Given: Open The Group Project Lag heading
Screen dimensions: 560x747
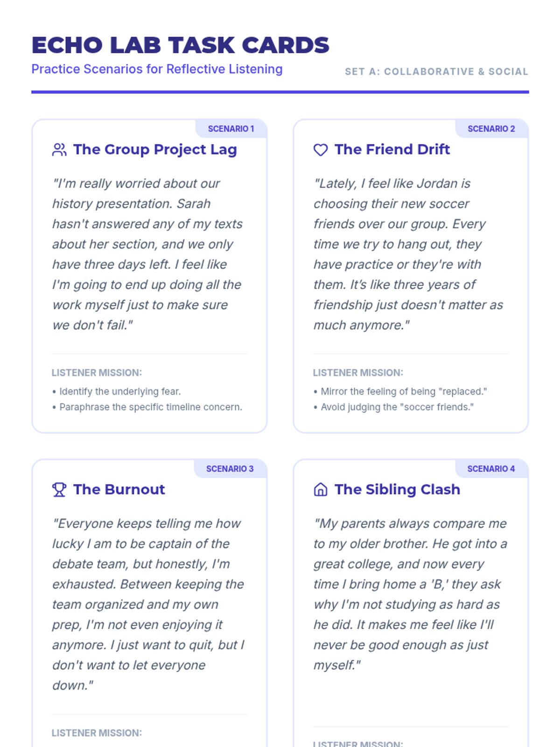Looking at the screenshot, I should [x=155, y=149].
